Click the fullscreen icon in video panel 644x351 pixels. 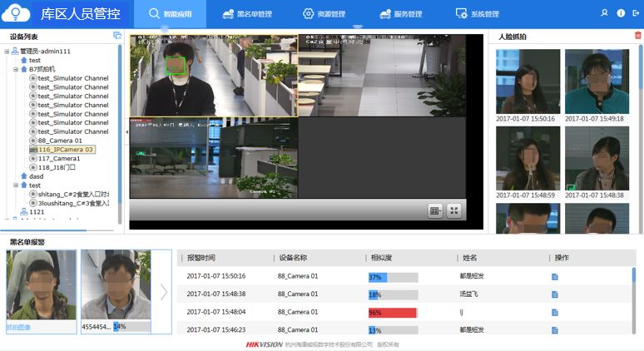[x=453, y=211]
